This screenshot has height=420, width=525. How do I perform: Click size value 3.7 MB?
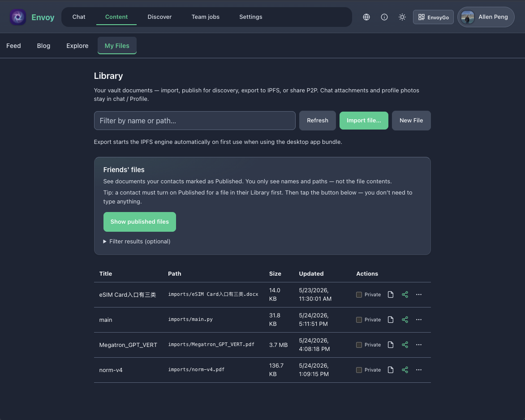click(x=278, y=345)
